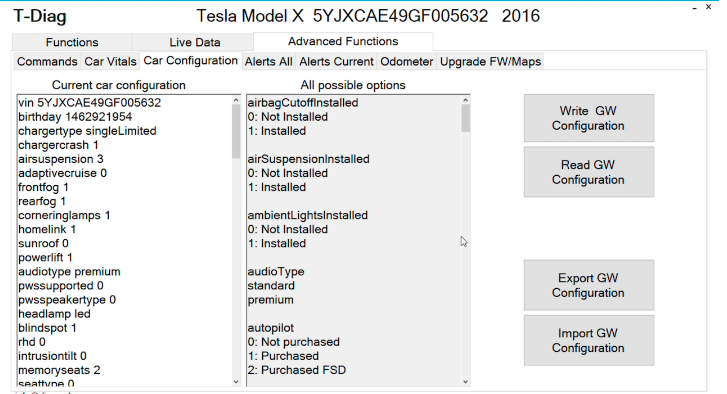Click the Read GW Configuration button
This screenshot has height=394, width=727.
pos(589,172)
